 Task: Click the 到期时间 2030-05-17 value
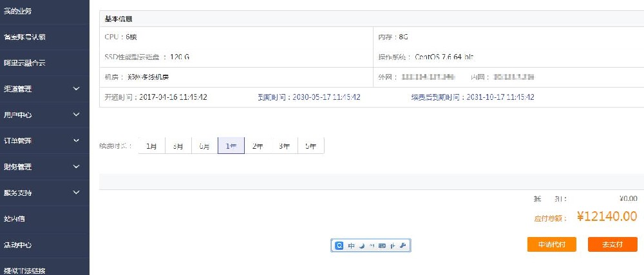tap(326, 97)
